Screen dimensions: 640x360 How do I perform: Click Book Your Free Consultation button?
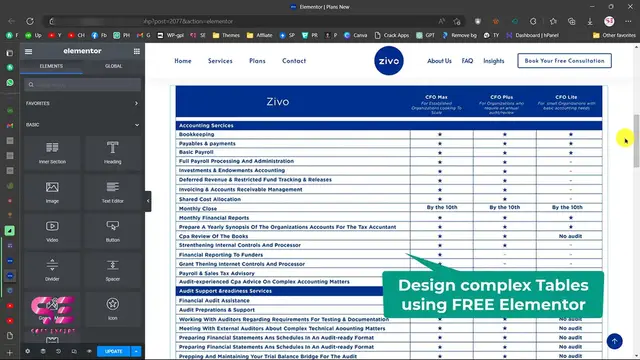tap(564, 61)
